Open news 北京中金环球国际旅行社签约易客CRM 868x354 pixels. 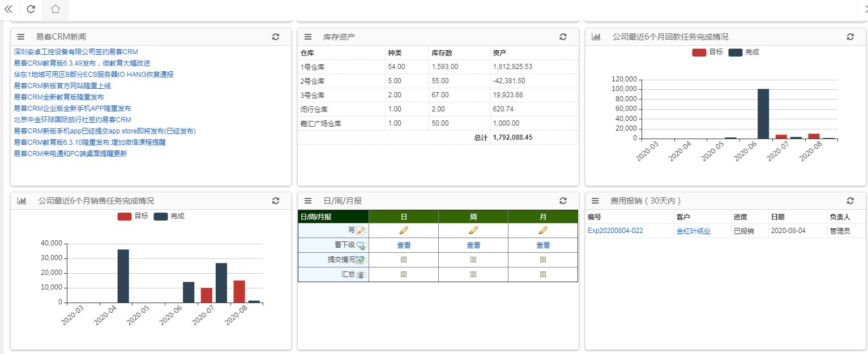(x=72, y=120)
